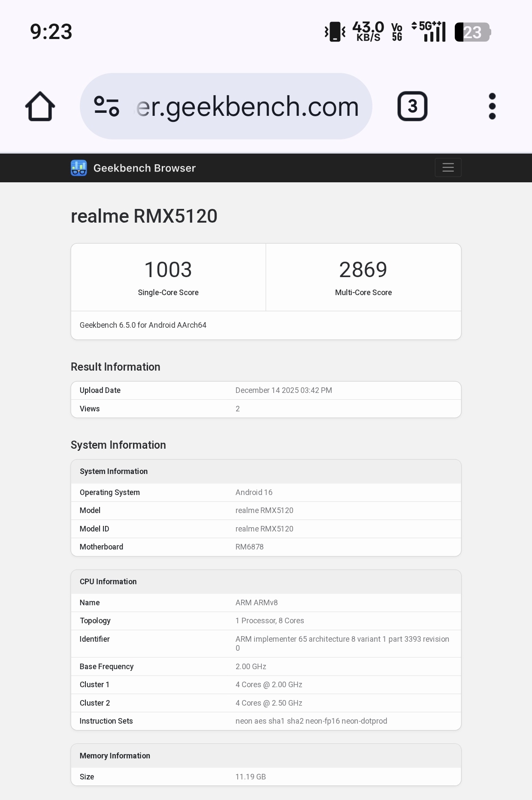This screenshot has height=800, width=532.
Task: Tap the clock showing 9:23
Action: 51,32
